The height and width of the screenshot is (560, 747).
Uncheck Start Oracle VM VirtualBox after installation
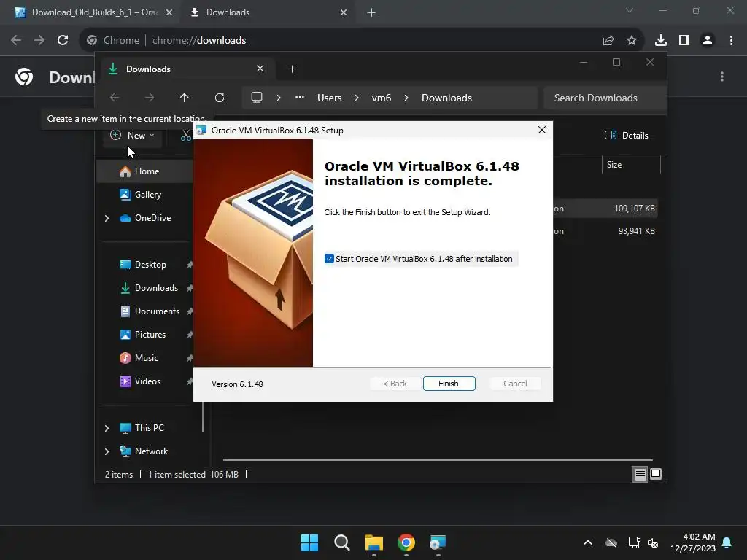[x=329, y=259]
